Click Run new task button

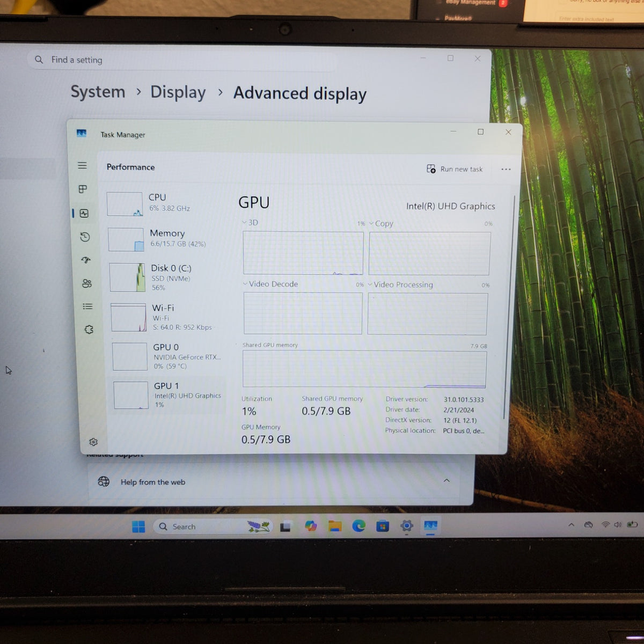coord(455,169)
